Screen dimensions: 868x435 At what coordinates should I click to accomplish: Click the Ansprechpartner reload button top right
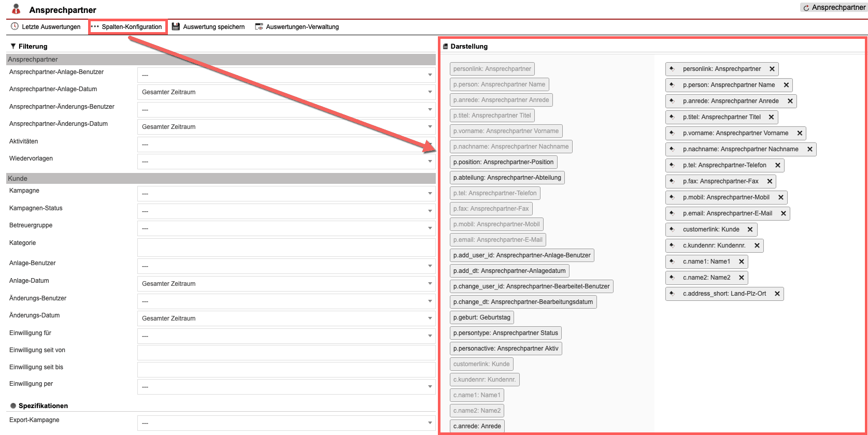click(834, 8)
